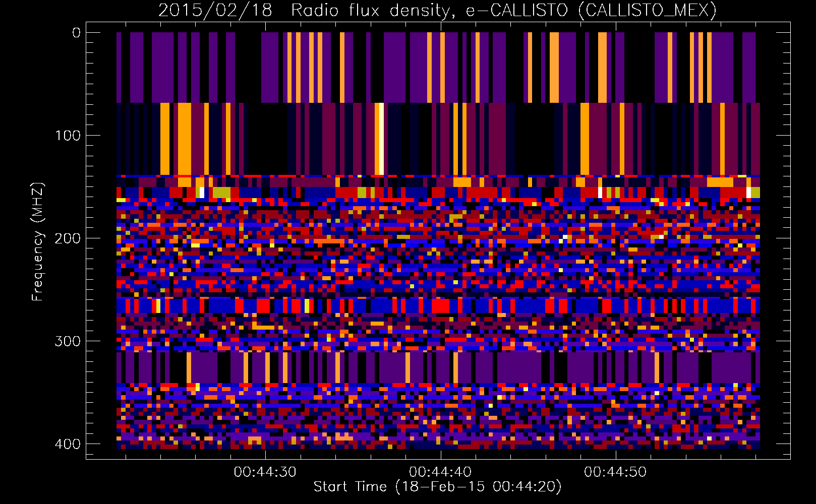Image resolution: width=816 pixels, height=504 pixels.
Task: Click the '00:44:50' time tick label
Action: pyautogui.click(x=615, y=472)
